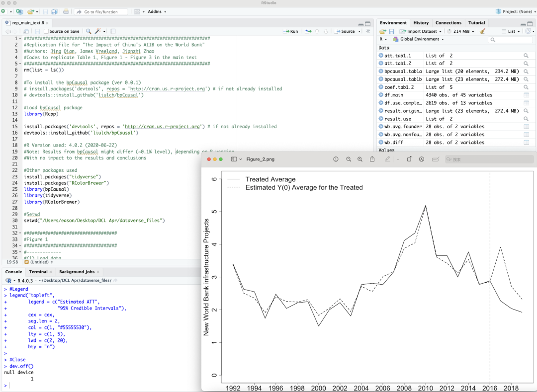Expand the att.tab1.1 list object
This screenshot has height=392, width=537.
click(381, 56)
